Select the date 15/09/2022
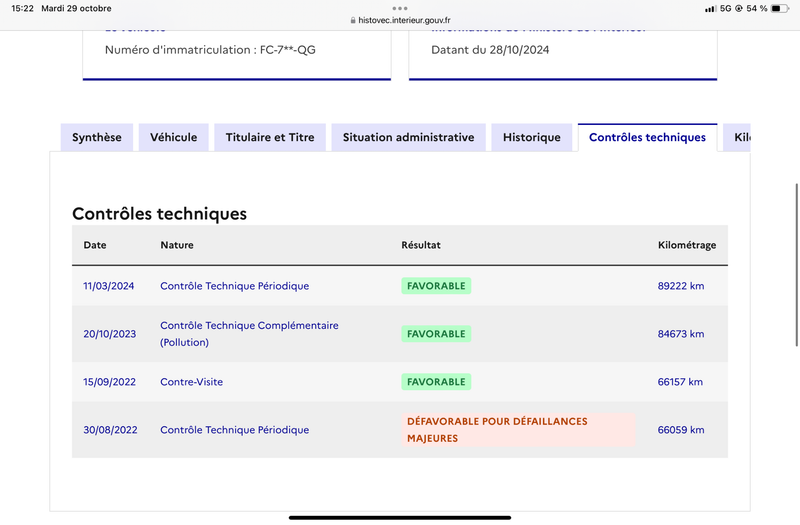 click(110, 382)
